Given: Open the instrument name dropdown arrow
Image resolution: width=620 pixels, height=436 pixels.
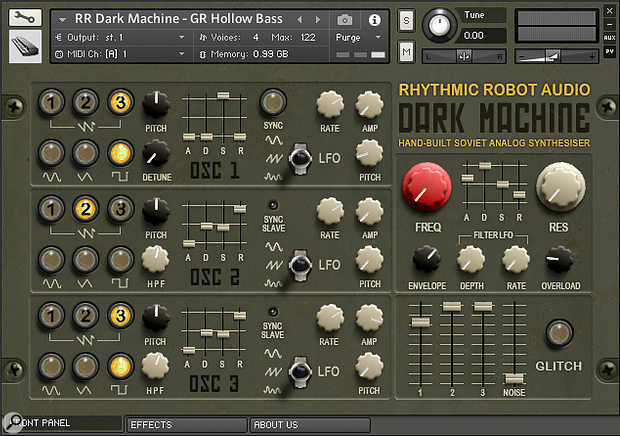Looking at the screenshot, I should 62,19.
